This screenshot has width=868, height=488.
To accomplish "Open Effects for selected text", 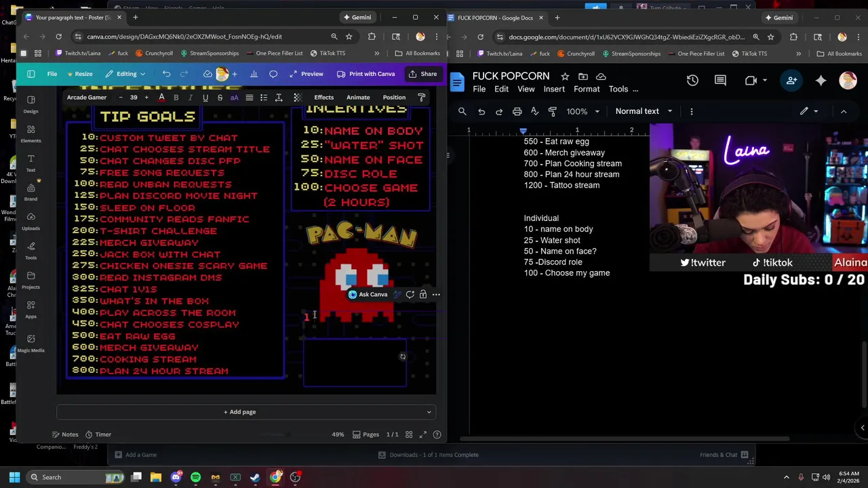I will pos(324,98).
